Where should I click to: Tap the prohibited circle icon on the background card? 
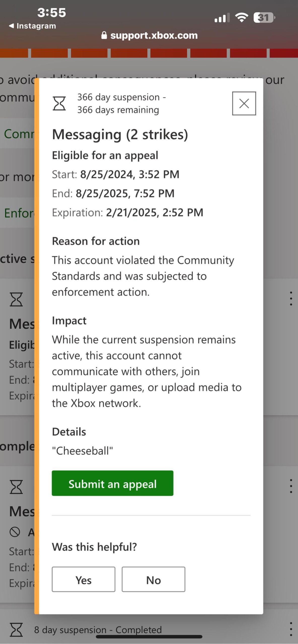coord(15,532)
